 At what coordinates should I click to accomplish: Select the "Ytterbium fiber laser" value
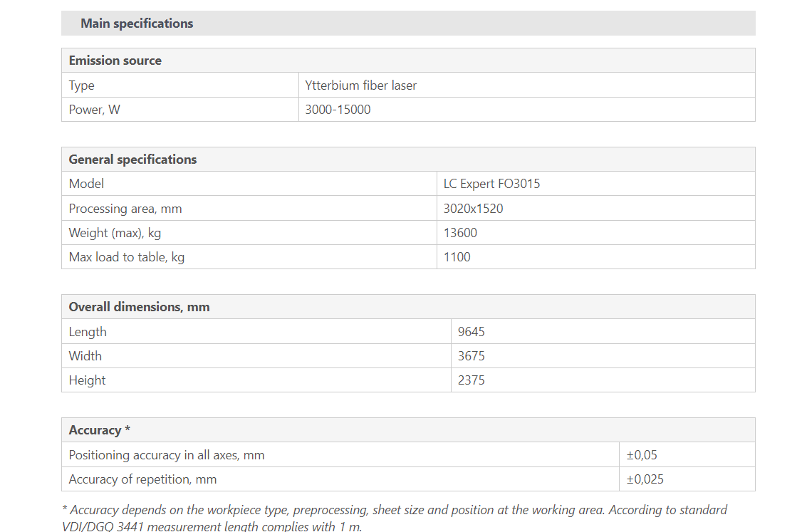point(360,85)
